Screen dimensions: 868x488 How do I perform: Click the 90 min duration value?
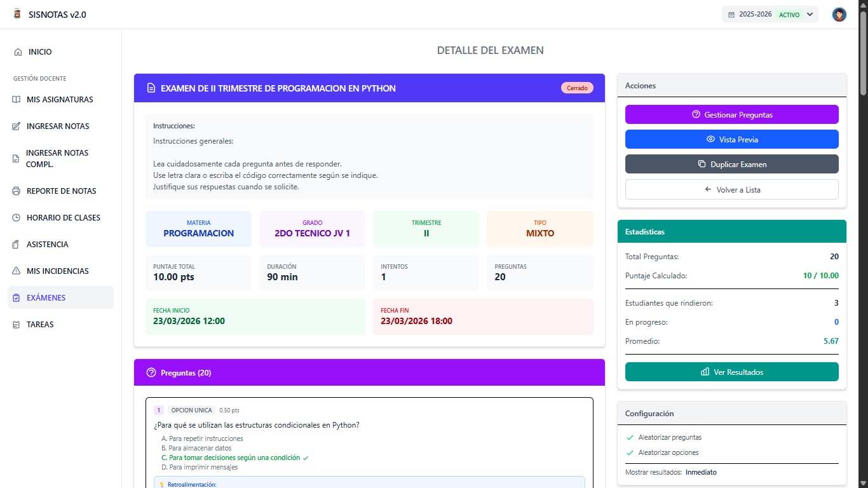[282, 277]
